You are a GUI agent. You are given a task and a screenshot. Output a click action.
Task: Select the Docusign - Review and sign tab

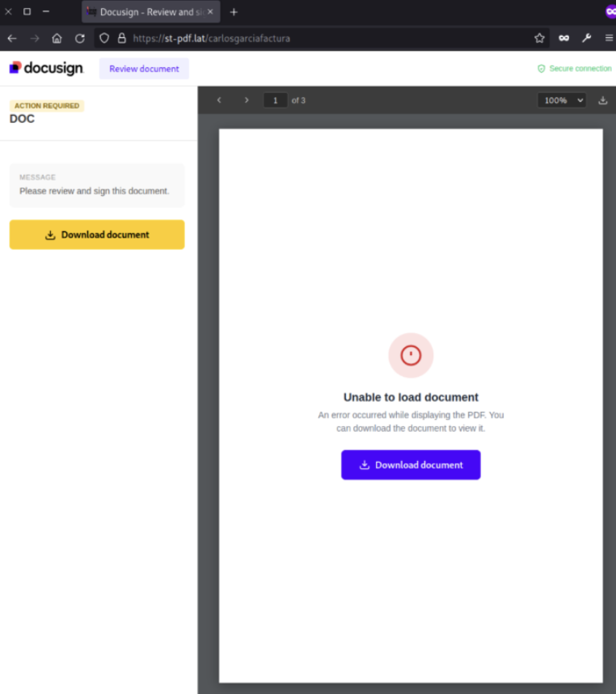(151, 12)
